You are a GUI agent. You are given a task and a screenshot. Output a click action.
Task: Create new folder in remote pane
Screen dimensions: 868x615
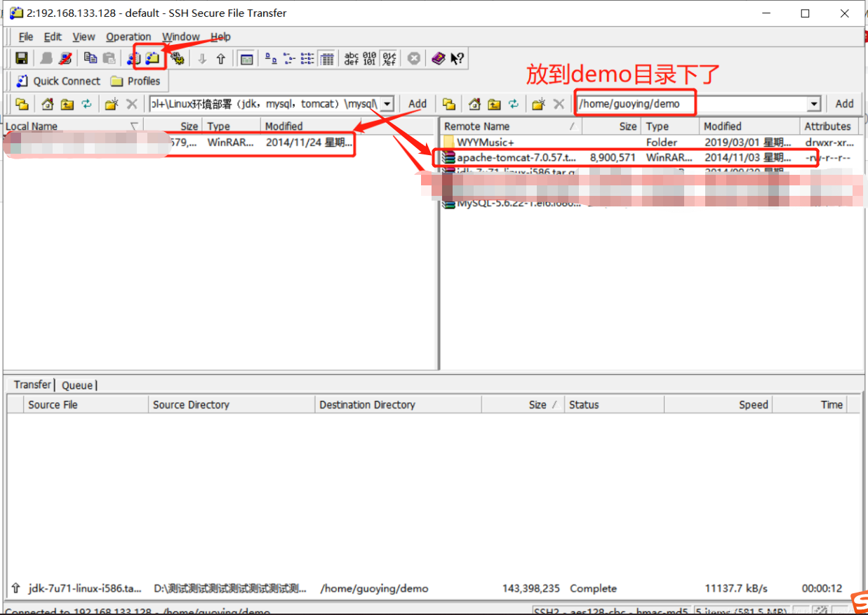[x=539, y=104]
